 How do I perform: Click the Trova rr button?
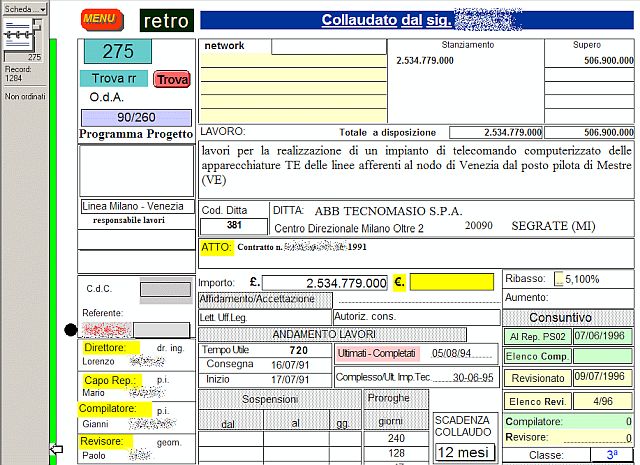[114, 78]
